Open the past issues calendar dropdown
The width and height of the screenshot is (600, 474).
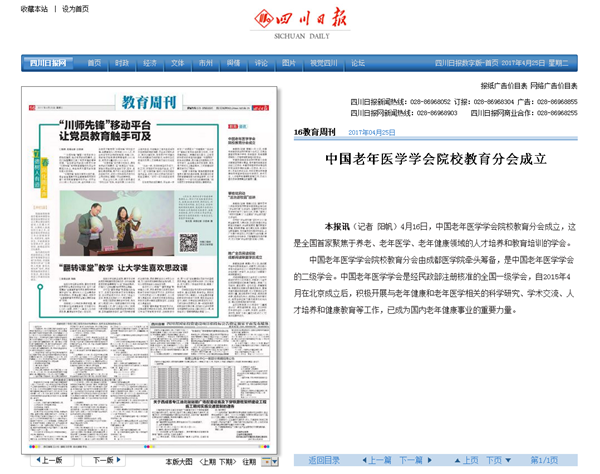(270, 462)
